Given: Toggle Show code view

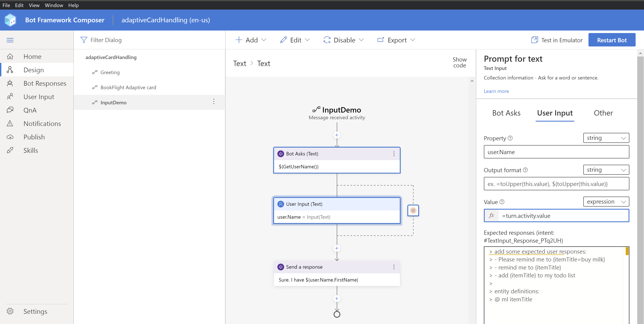Looking at the screenshot, I should pos(460,63).
